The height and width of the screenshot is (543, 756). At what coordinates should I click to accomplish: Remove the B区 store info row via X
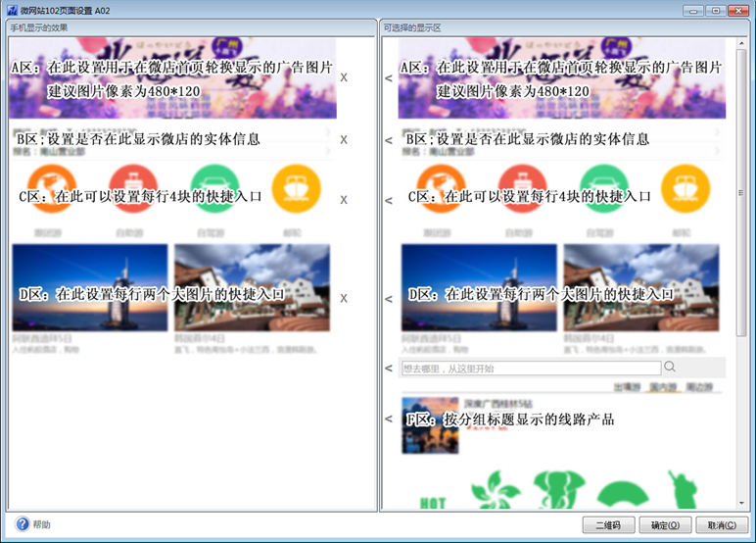click(344, 139)
